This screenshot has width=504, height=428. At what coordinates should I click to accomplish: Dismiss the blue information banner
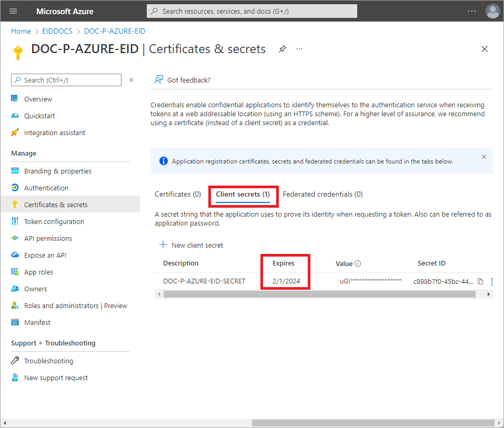point(484,157)
